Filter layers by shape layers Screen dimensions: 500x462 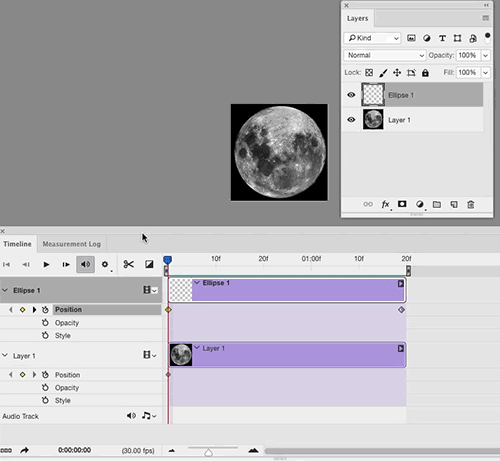point(457,38)
